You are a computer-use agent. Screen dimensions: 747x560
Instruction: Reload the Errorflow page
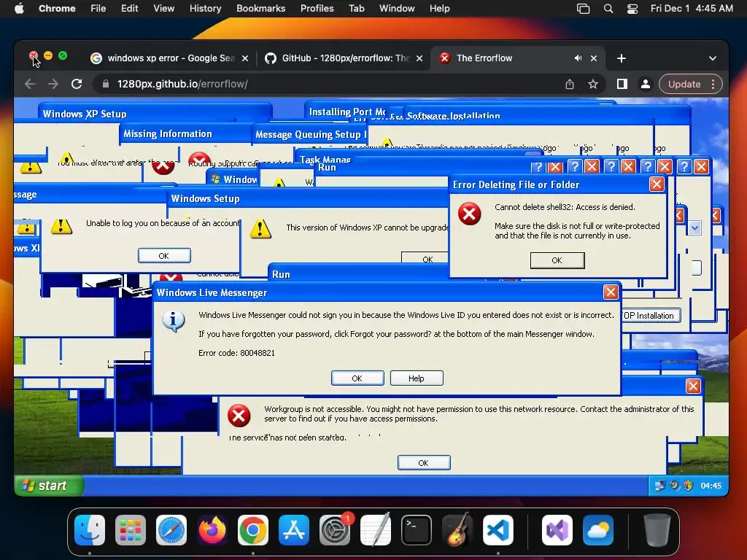(x=76, y=85)
